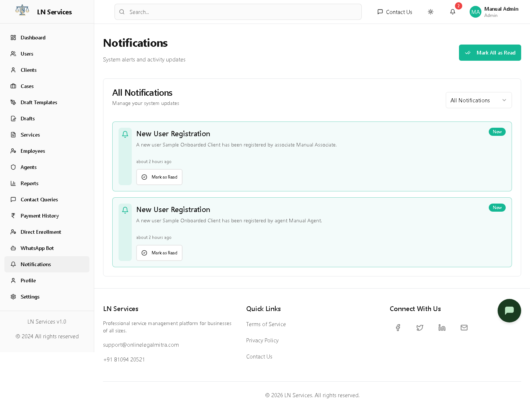530x420 pixels.
Task: Click the phone number +91 81094 20521
Action: click(x=124, y=360)
